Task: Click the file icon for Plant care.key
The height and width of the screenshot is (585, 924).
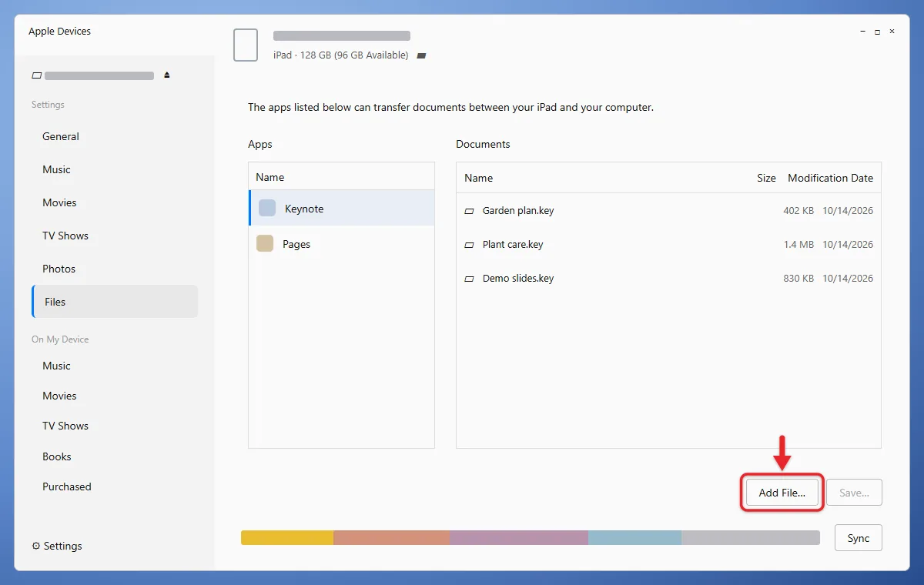Action: (x=470, y=245)
